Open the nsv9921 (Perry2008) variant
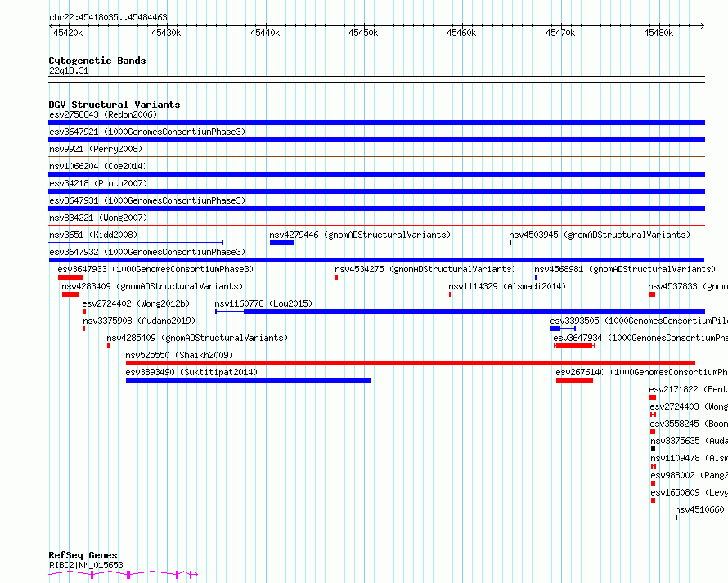The image size is (728, 583). click(96, 149)
